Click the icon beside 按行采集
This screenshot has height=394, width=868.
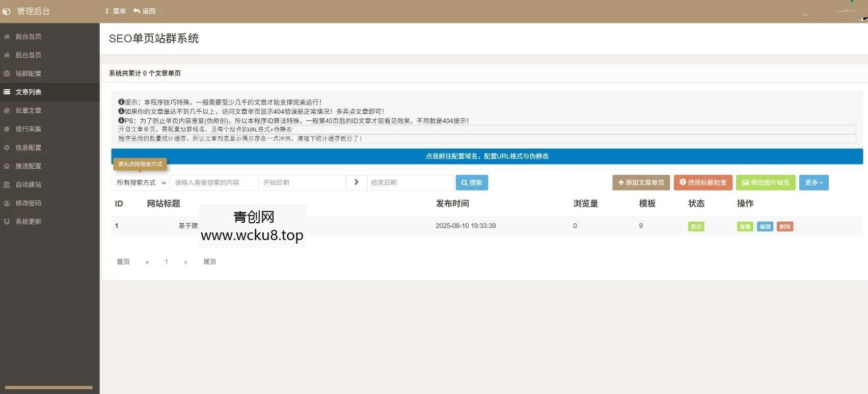(x=7, y=129)
